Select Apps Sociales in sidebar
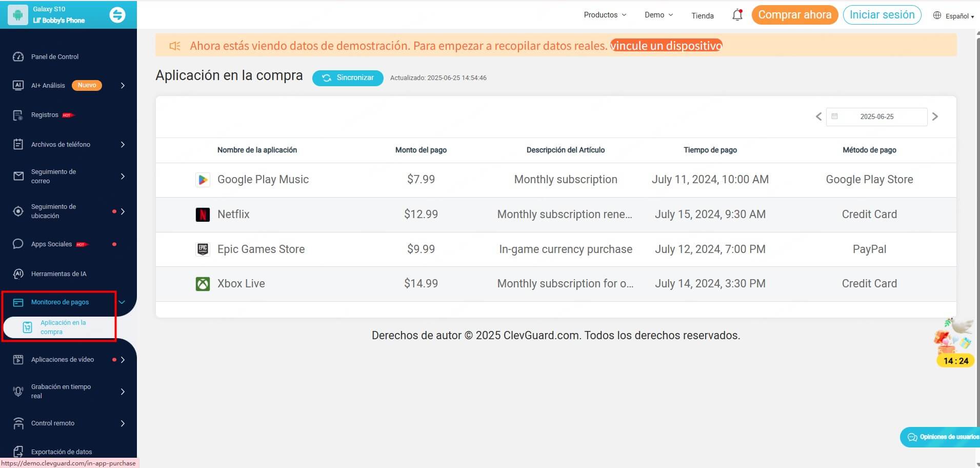This screenshot has height=468, width=980. (51, 244)
